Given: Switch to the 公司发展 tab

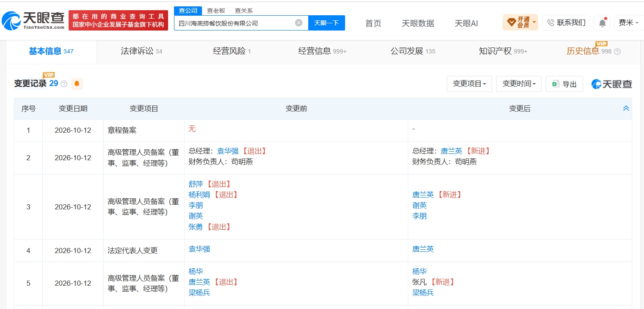Looking at the screenshot, I should pos(412,51).
